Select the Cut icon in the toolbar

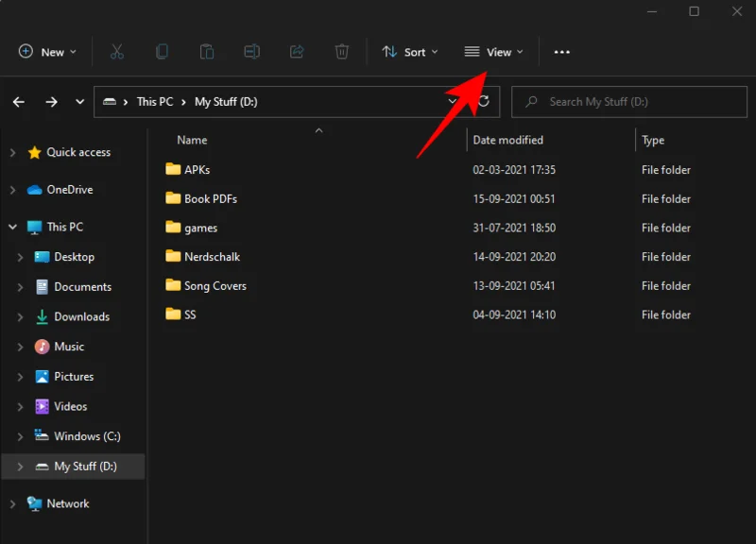pos(117,52)
